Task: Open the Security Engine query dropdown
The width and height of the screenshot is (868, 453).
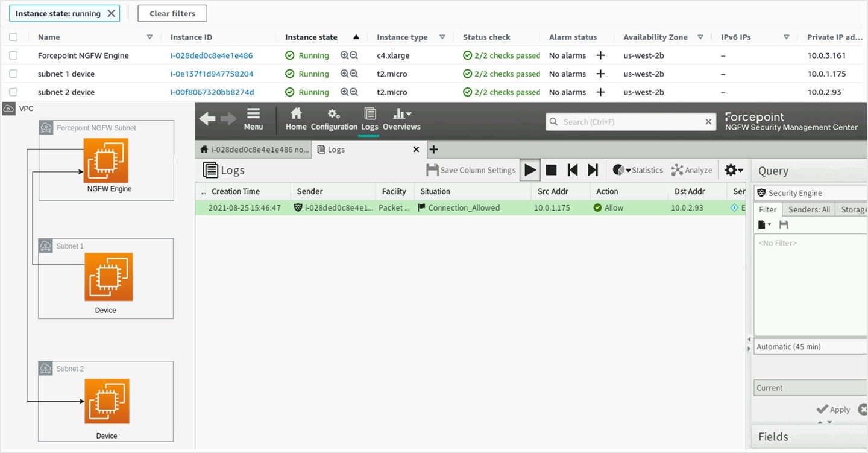Action: click(810, 193)
